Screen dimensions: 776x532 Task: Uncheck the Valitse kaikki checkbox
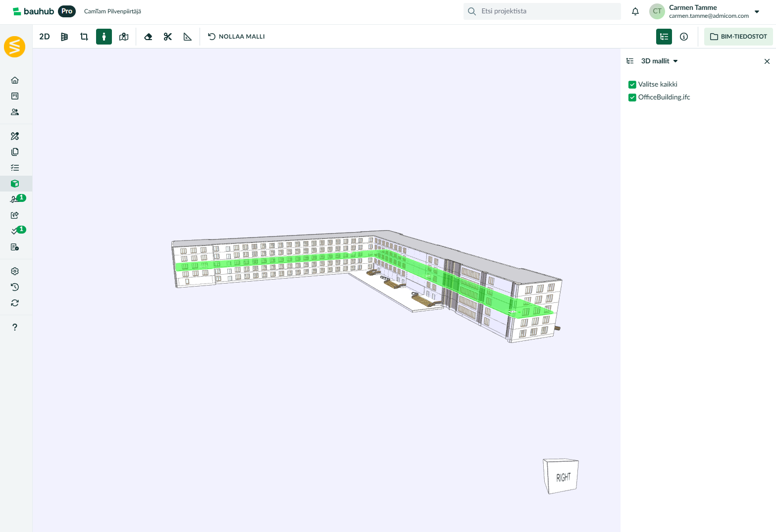pyautogui.click(x=632, y=85)
